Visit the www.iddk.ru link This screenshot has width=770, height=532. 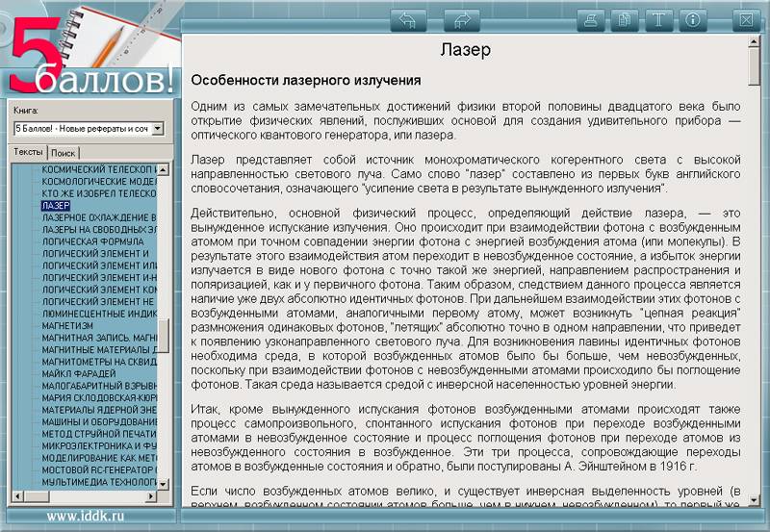click(85, 516)
